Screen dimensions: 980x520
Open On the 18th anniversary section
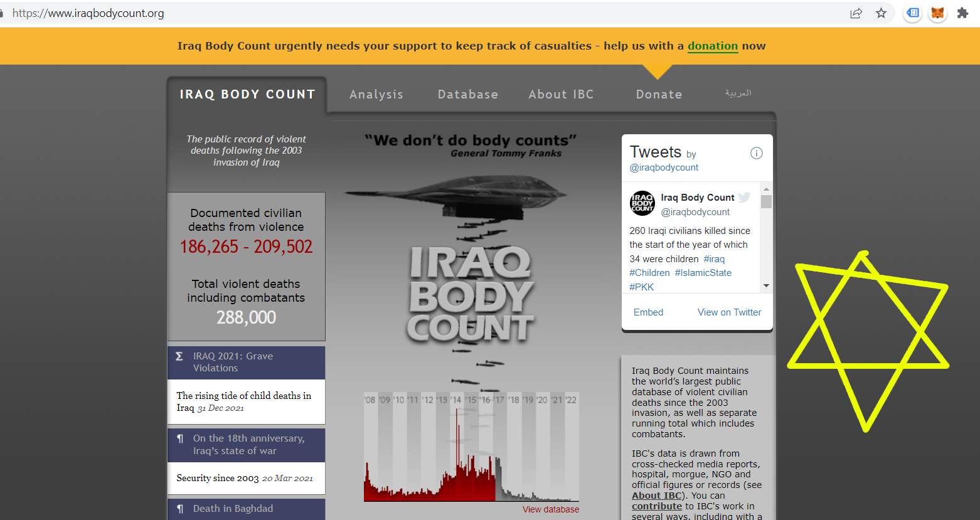coord(246,445)
